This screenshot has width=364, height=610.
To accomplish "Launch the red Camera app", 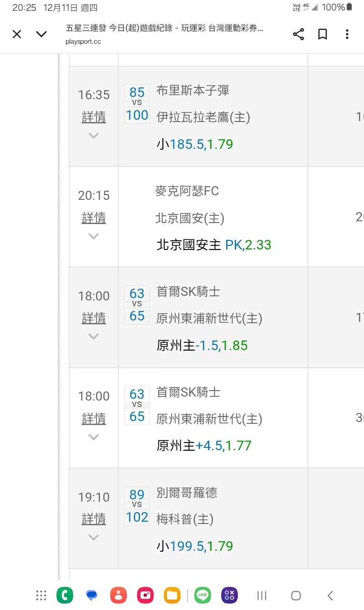I will [146, 595].
